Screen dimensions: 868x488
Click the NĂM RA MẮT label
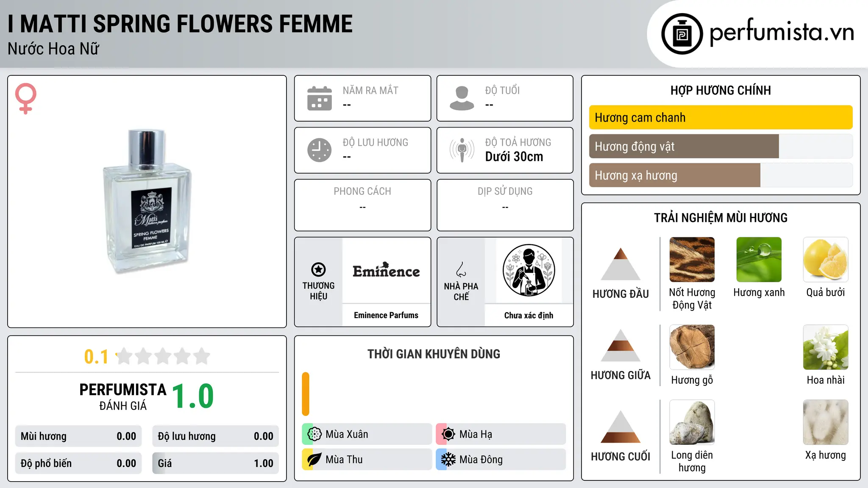[x=370, y=90]
